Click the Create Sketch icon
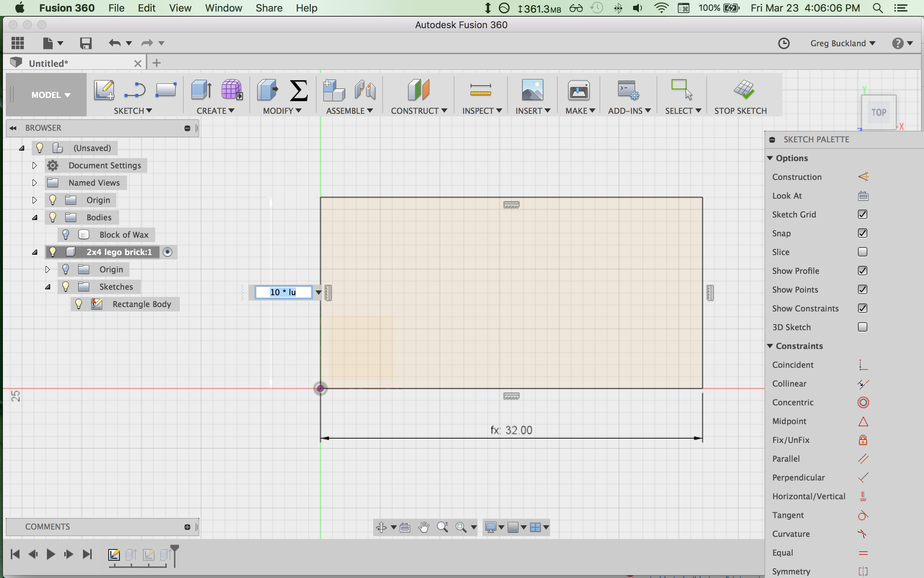924x578 pixels. tap(104, 90)
